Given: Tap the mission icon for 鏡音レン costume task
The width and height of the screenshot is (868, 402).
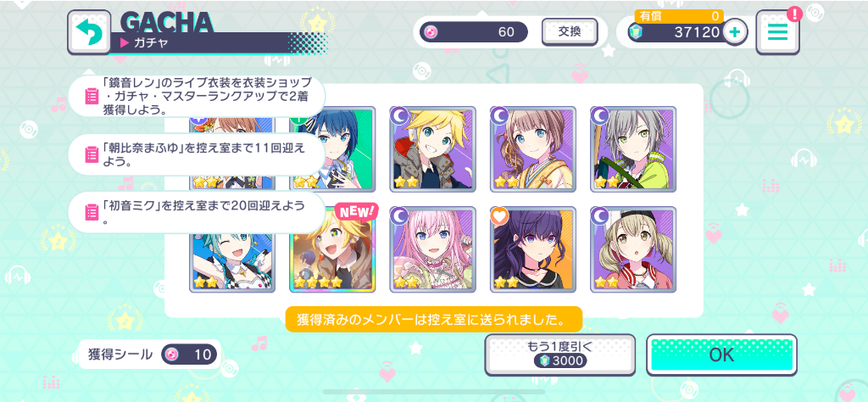Looking at the screenshot, I should pos(92,97).
